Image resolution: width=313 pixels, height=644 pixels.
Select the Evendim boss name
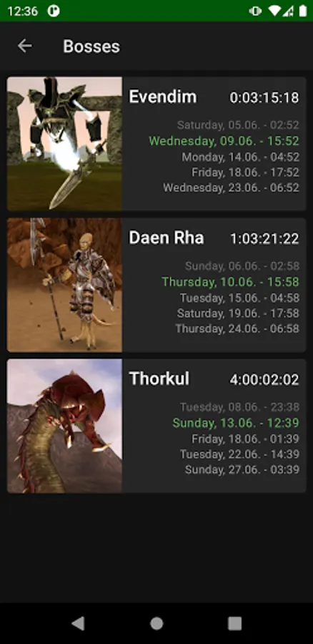(163, 97)
